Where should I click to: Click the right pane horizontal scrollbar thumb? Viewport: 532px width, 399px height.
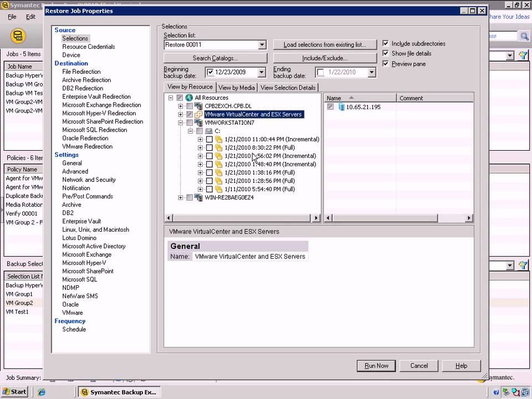(x=385, y=218)
